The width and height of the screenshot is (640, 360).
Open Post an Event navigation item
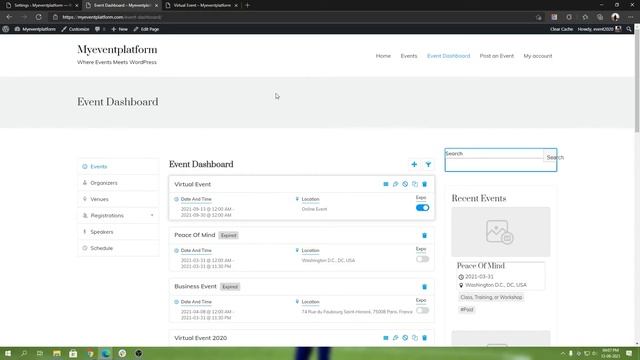[x=497, y=56]
